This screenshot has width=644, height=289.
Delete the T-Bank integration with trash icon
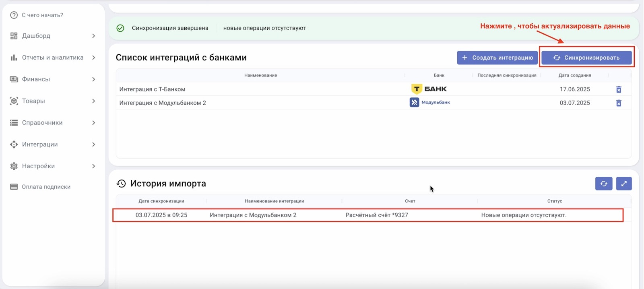[x=619, y=89]
